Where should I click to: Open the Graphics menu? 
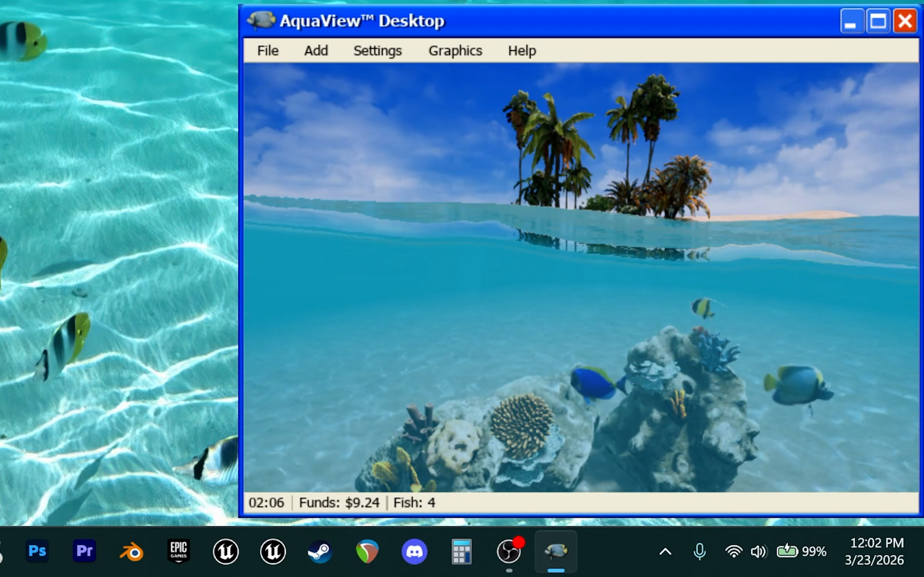(455, 51)
